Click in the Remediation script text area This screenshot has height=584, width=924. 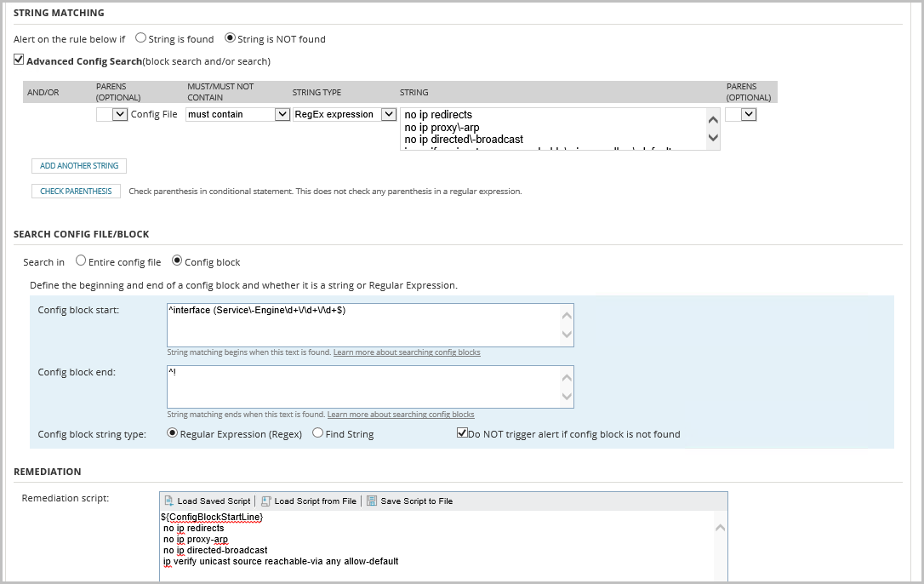[436, 546]
